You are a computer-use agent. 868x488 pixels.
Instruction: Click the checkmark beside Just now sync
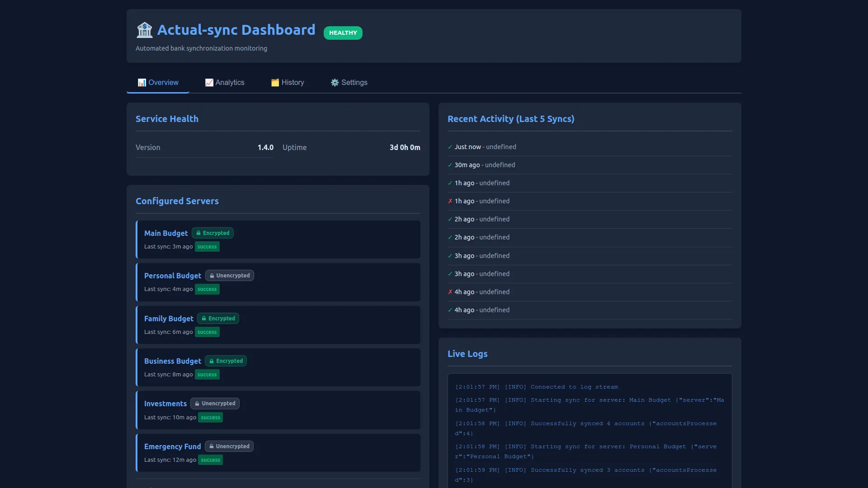[x=450, y=147]
